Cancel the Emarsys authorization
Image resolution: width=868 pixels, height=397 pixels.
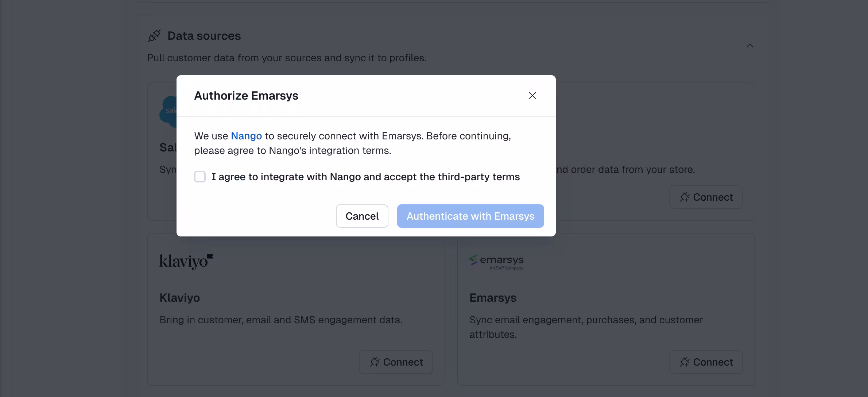pyautogui.click(x=362, y=216)
